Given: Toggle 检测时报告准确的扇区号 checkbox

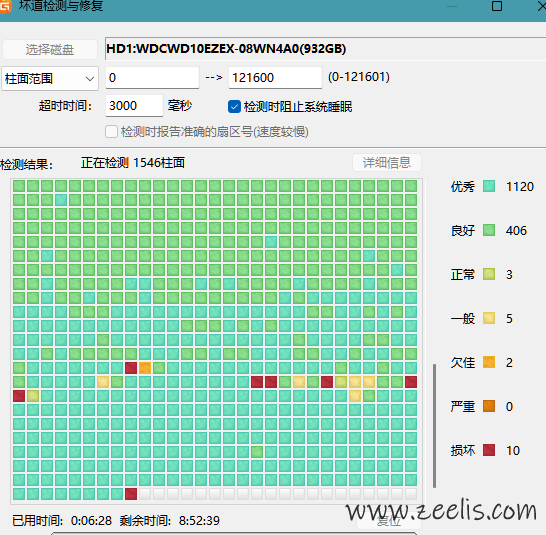Looking at the screenshot, I should click(x=111, y=132).
